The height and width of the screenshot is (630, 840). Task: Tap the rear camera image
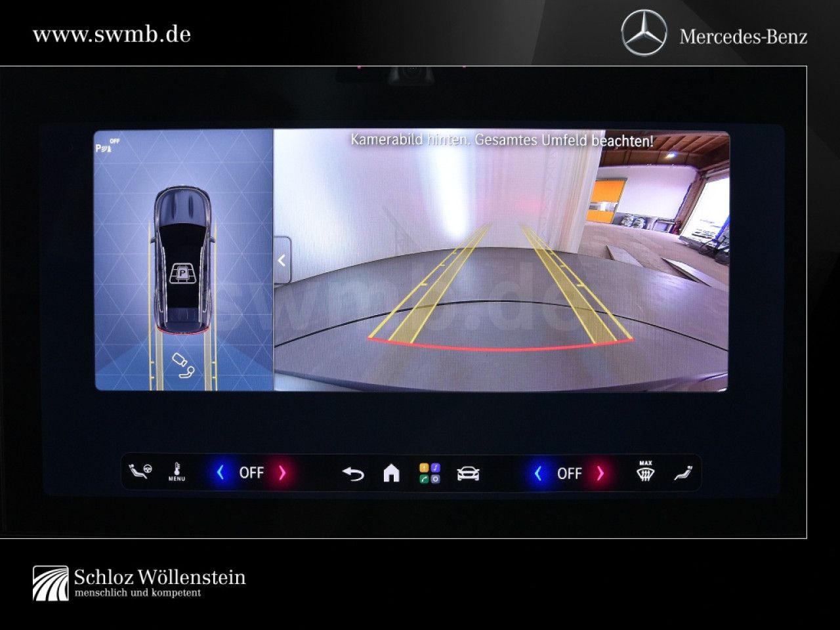(x=501, y=261)
